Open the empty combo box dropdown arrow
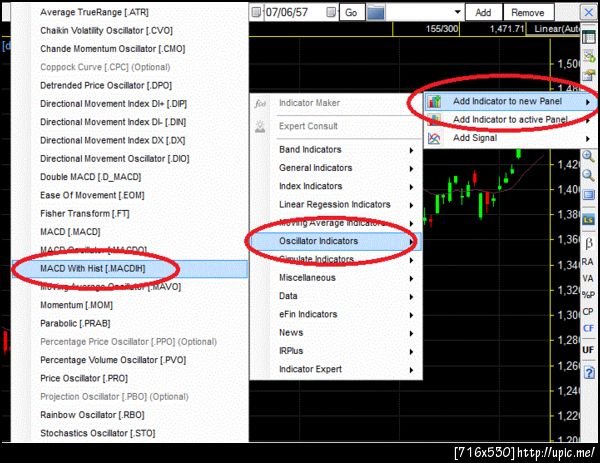 [x=457, y=12]
